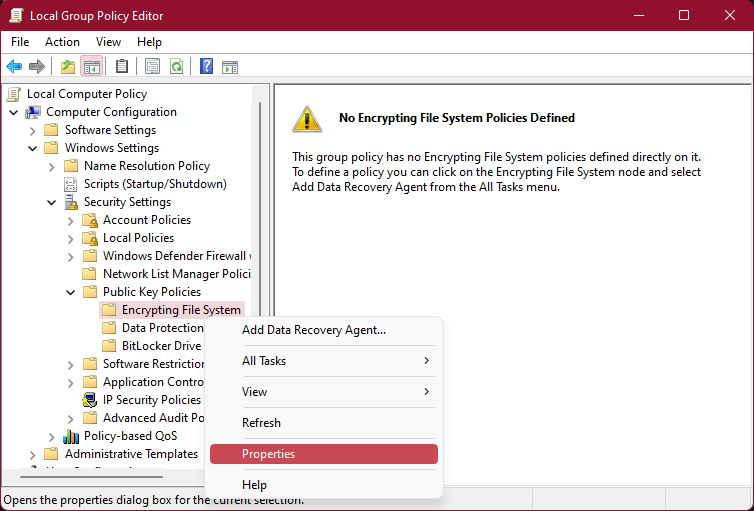The width and height of the screenshot is (754, 511).
Task: Expand the Software Settings node
Action: tap(33, 130)
